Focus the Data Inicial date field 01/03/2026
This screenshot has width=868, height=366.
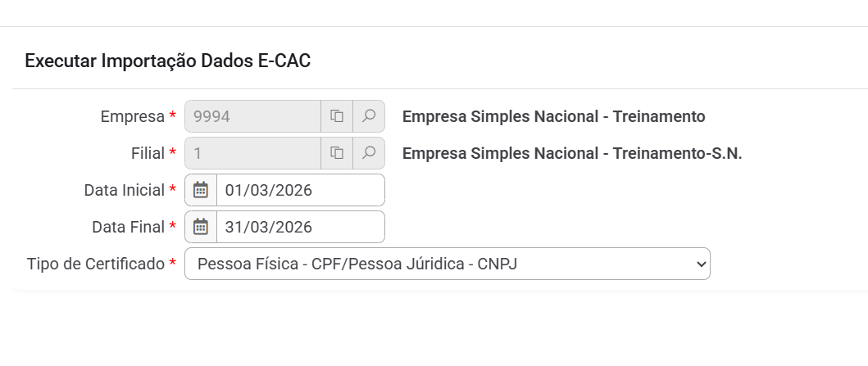pyautogui.click(x=300, y=190)
